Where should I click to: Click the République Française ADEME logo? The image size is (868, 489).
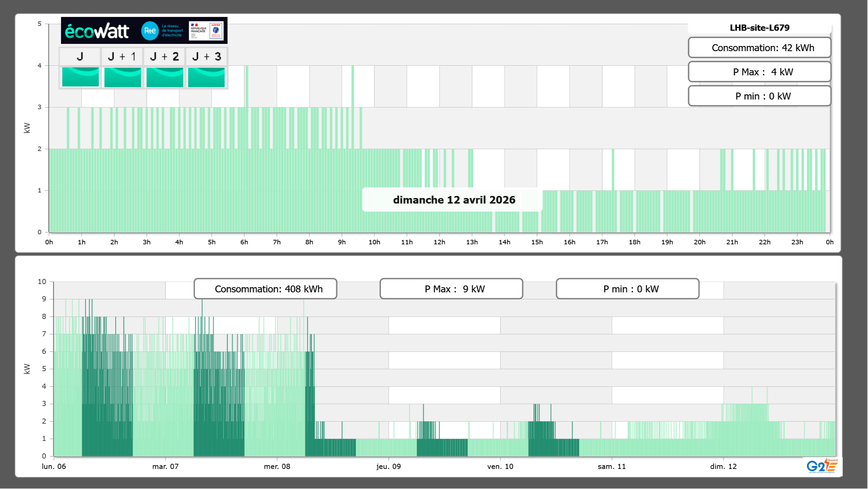[x=206, y=31]
